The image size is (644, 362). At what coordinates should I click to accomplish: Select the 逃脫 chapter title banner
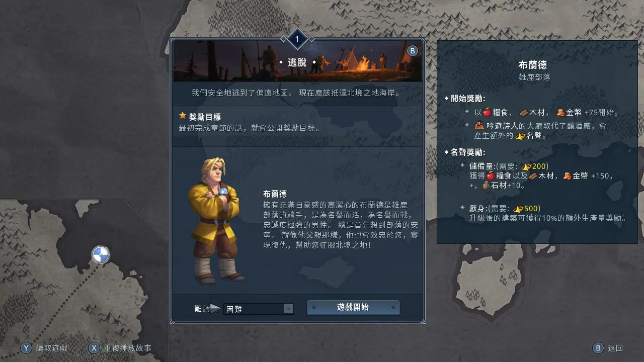click(297, 61)
